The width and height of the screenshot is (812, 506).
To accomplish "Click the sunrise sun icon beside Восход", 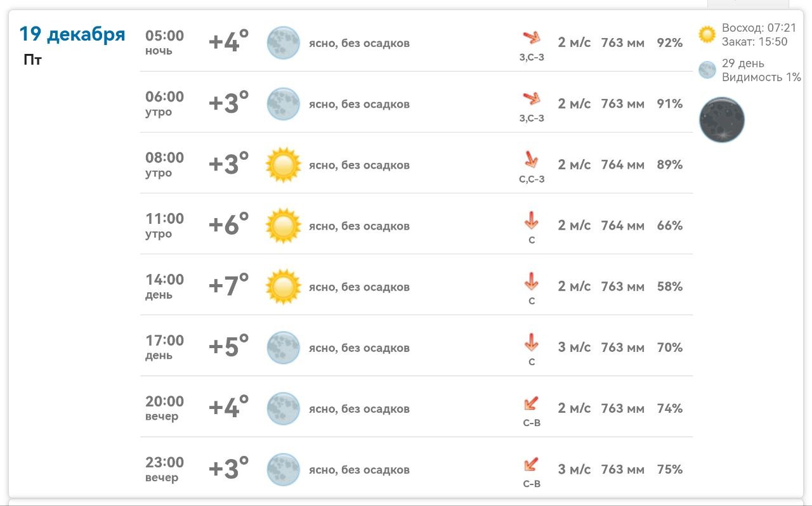I will [707, 34].
